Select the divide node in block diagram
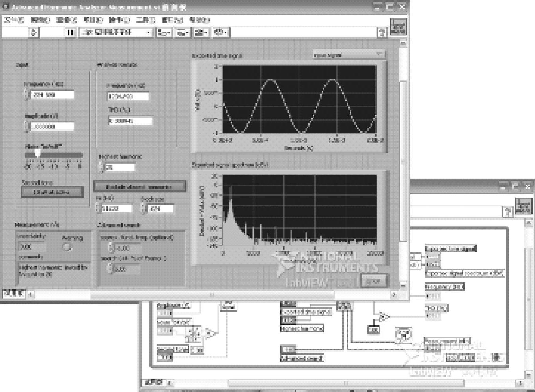This screenshot has height=392, width=535. [383, 317]
